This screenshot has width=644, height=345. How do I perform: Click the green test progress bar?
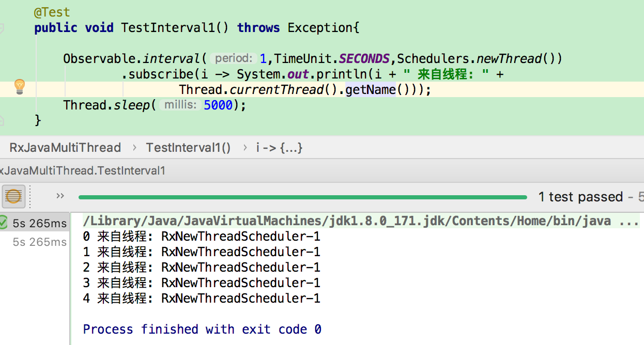[302, 196]
